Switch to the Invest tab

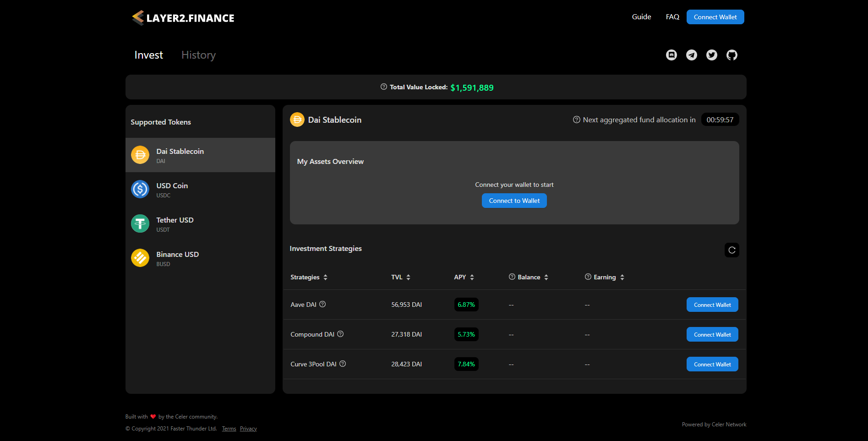(x=148, y=55)
